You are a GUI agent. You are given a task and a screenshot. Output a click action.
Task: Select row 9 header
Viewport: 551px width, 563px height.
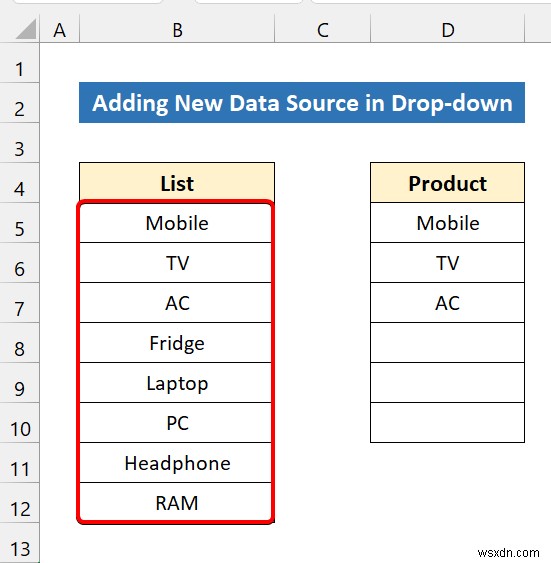(19, 383)
